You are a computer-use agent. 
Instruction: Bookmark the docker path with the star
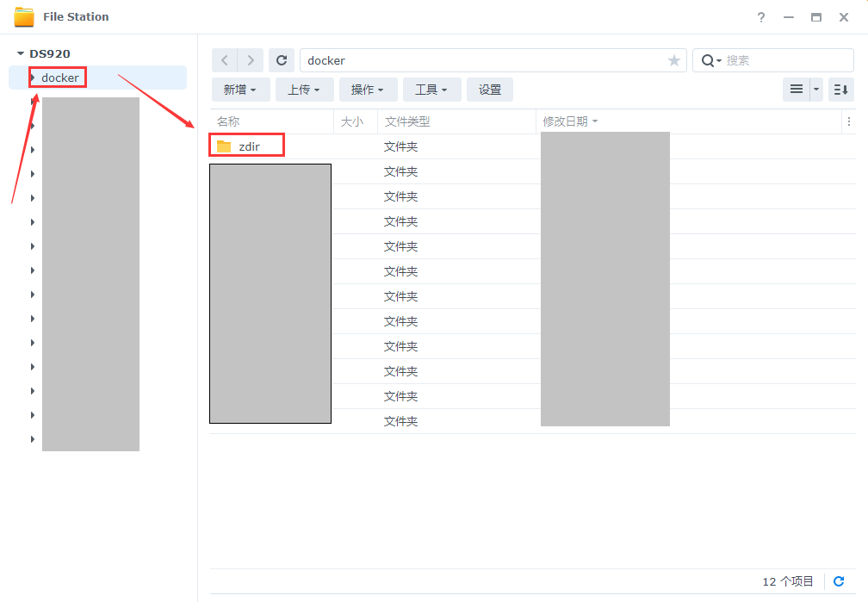673,60
